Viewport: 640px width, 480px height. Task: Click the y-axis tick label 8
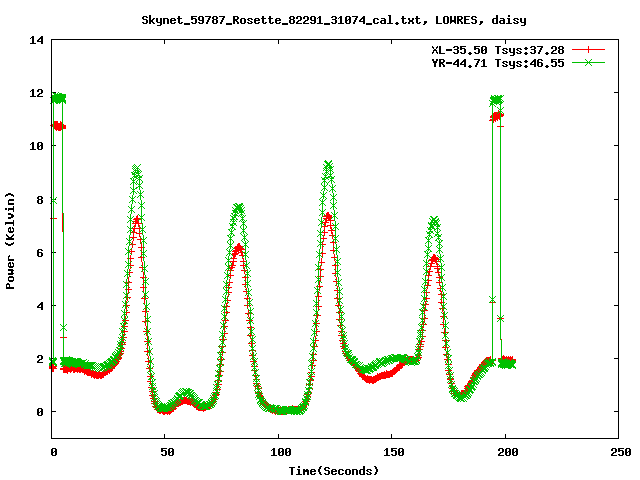point(40,200)
